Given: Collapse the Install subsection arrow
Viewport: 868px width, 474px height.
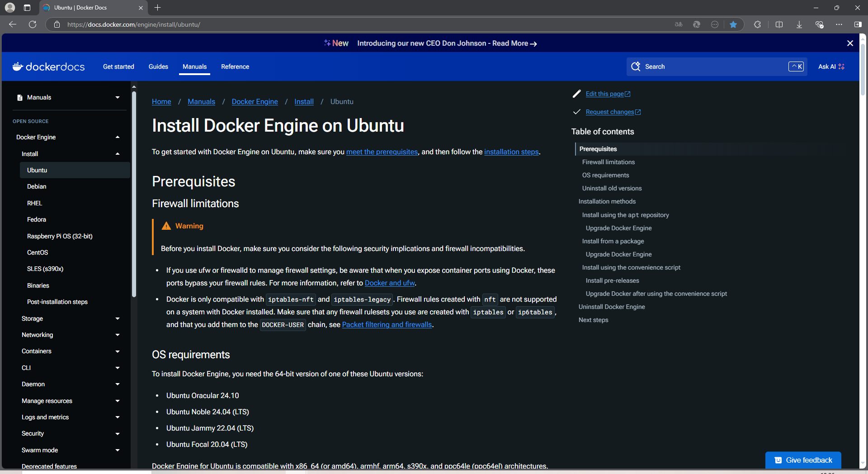Looking at the screenshot, I should coord(118,154).
